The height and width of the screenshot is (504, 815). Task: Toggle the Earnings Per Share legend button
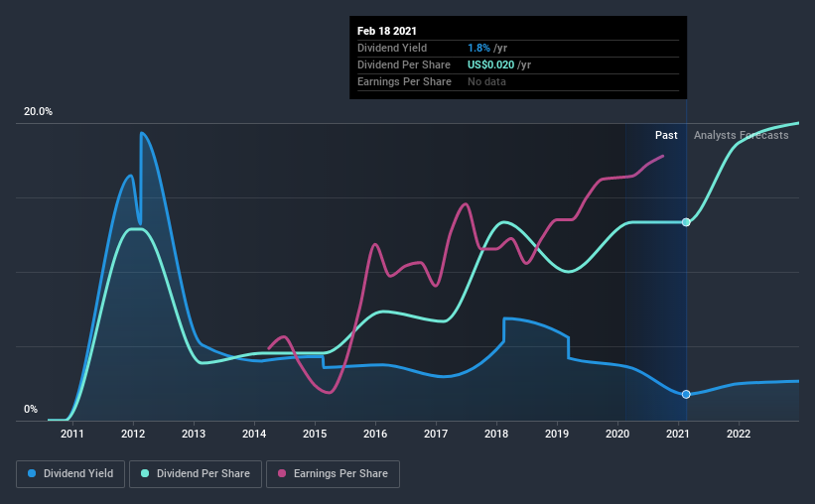click(x=333, y=474)
